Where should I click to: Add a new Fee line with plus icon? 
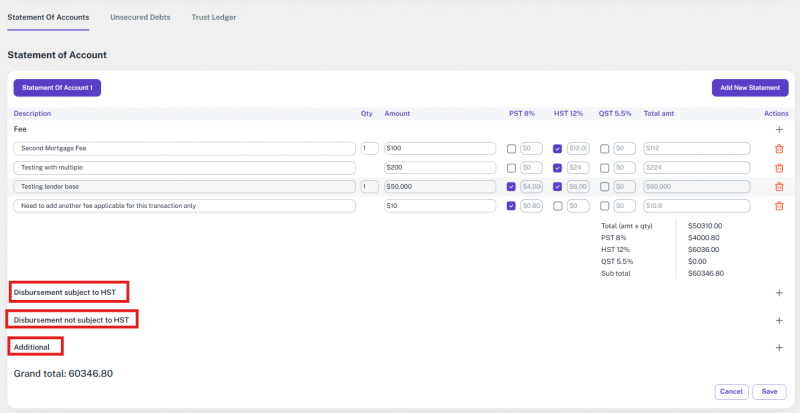tap(779, 130)
